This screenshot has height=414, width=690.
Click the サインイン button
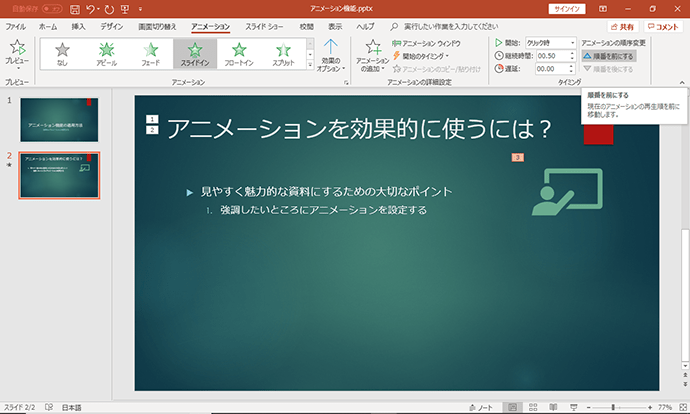tap(567, 9)
